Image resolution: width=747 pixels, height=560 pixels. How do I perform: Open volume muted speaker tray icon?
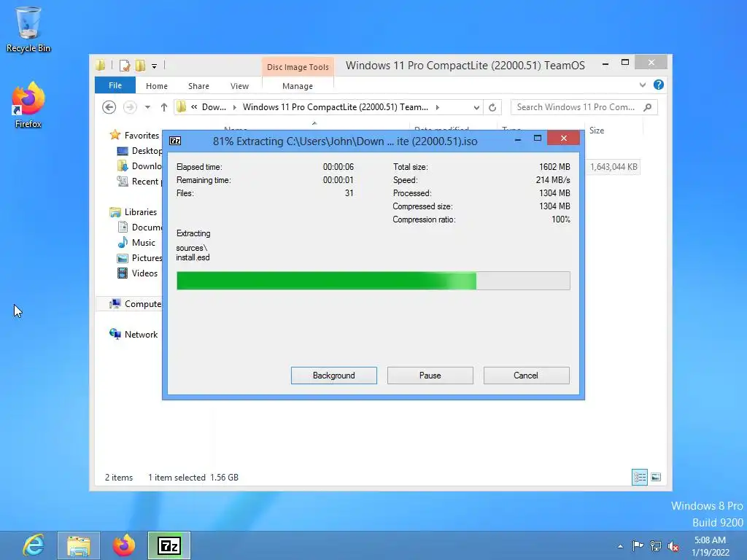click(x=673, y=546)
